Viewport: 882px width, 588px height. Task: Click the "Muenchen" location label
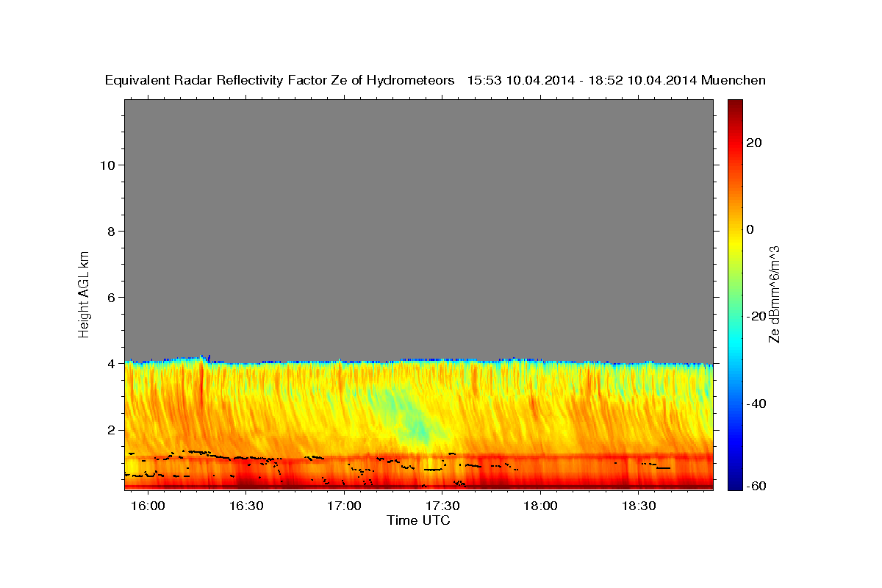[734, 81]
